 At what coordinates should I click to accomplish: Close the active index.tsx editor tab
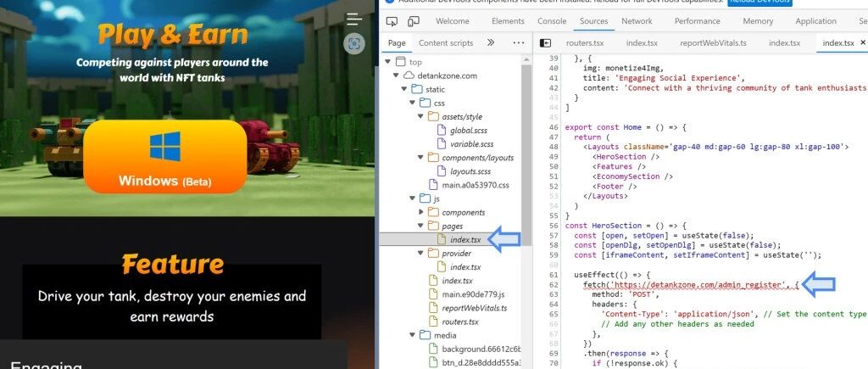[862, 42]
